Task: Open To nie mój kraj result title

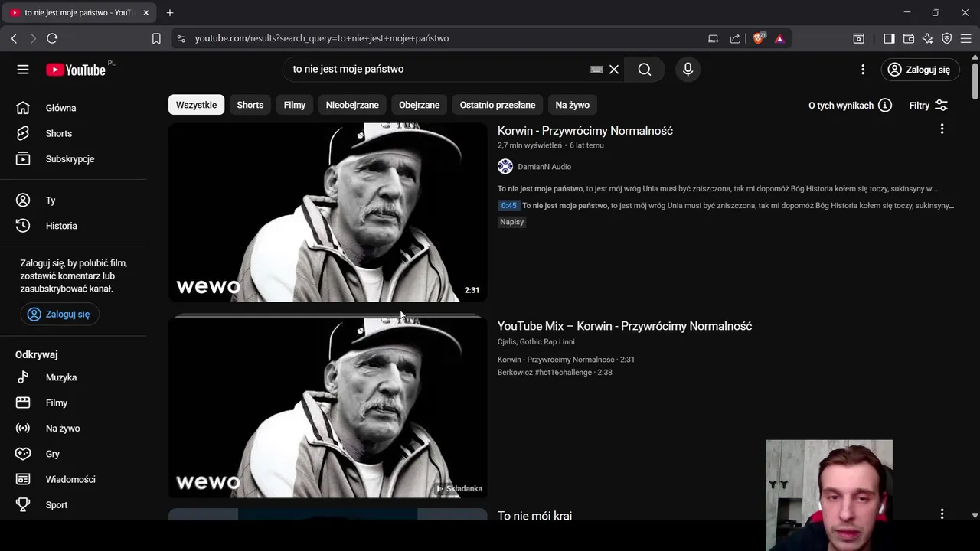Action: 534,516
